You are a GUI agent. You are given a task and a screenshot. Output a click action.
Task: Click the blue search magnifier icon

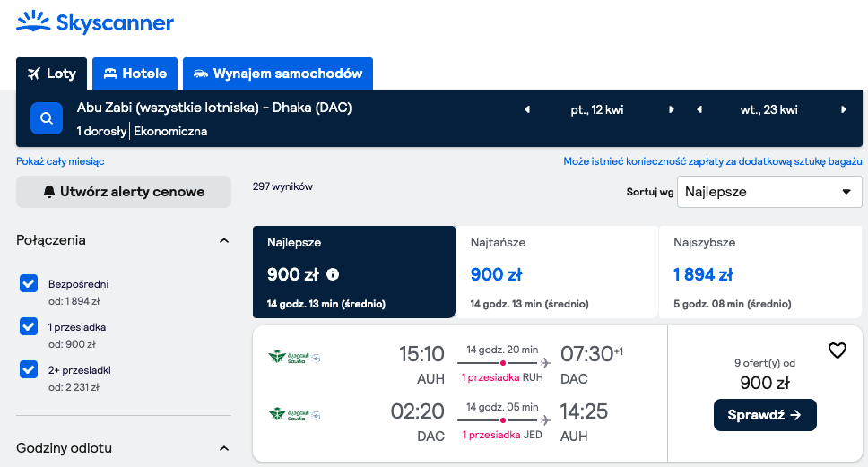point(47,118)
